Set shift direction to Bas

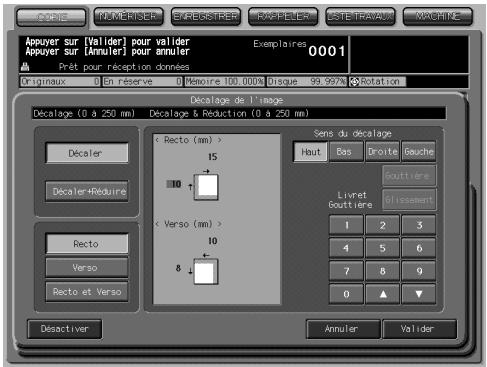point(346,152)
